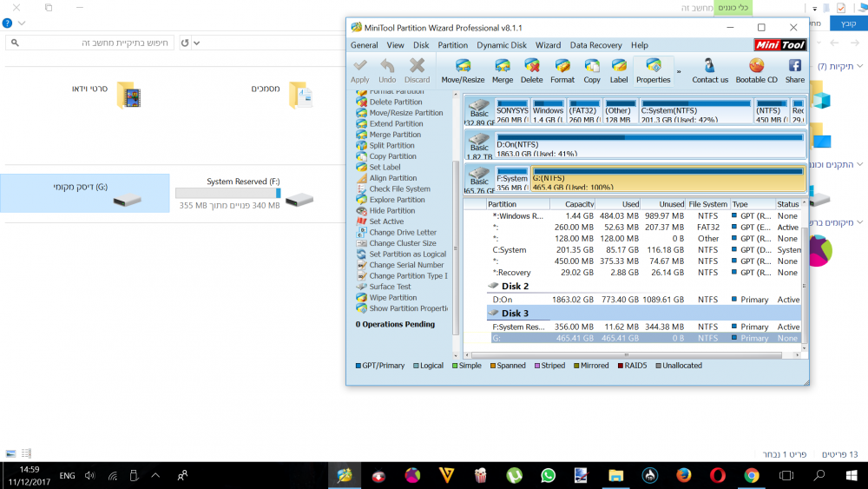Viewport: 868px width, 489px height.
Task: Sort by the File System column header
Action: pyautogui.click(x=708, y=204)
